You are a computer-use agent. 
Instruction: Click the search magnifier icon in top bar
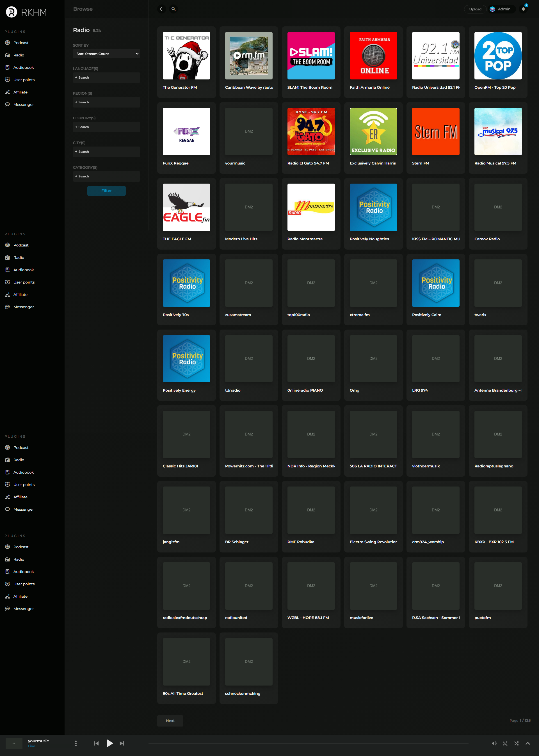point(173,9)
